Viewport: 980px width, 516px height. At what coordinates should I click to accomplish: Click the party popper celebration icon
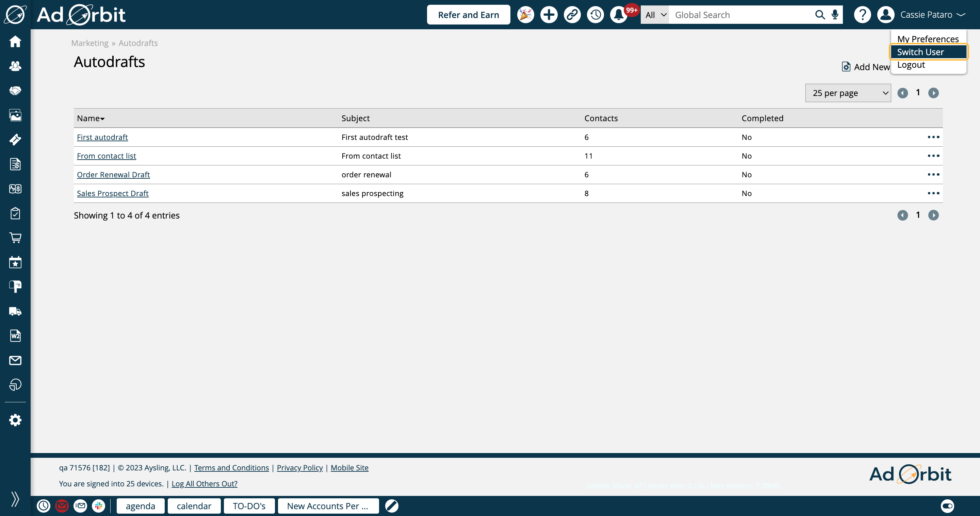(525, 15)
